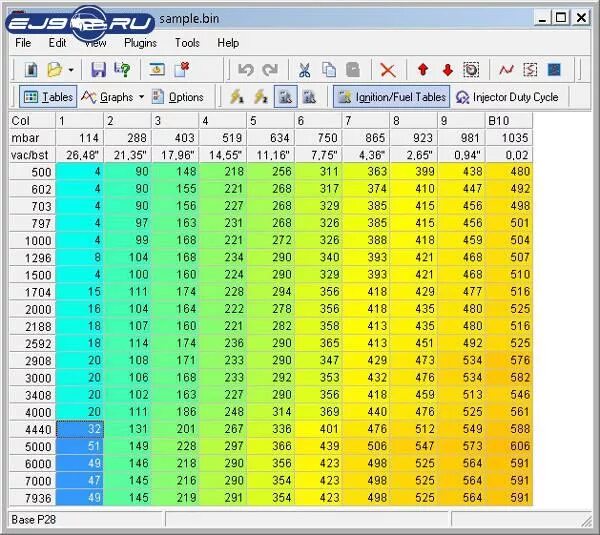600x535 pixels.
Task: Click the red down arrow decrease icon
Action: pyautogui.click(x=447, y=70)
